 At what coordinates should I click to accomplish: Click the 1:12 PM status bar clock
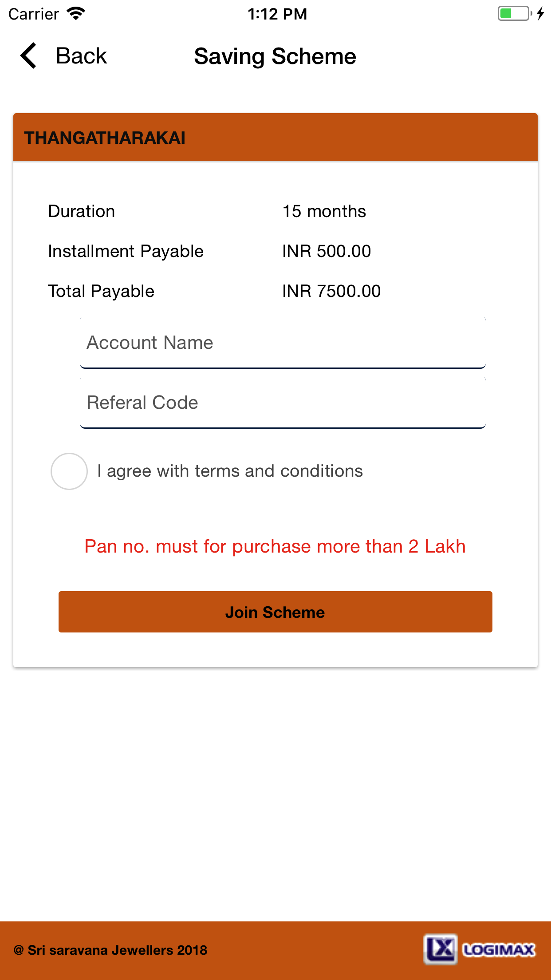[277, 14]
